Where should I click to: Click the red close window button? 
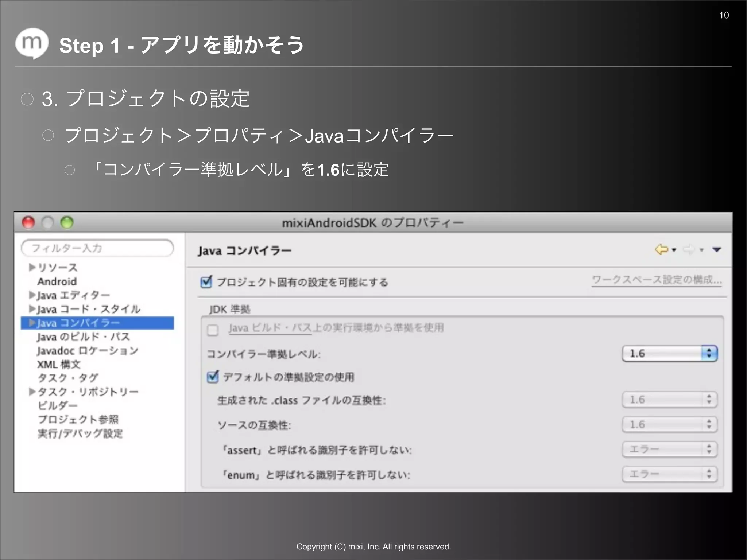coord(28,222)
